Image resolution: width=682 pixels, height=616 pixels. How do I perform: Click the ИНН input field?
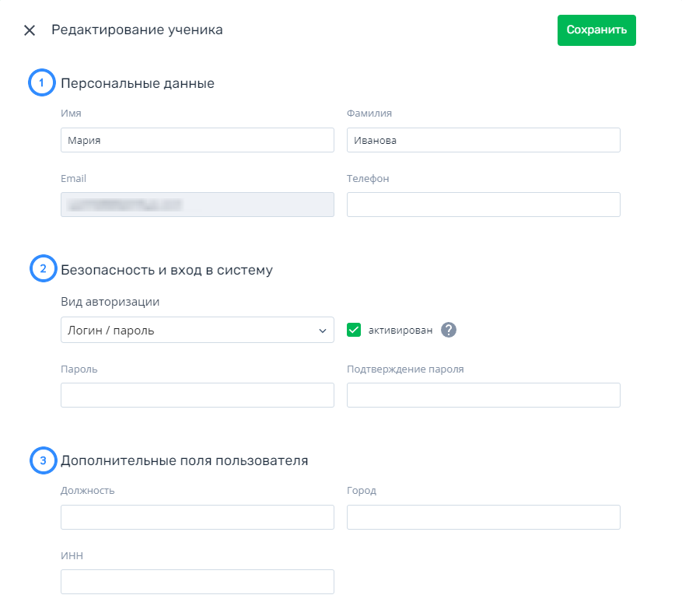[198, 582]
